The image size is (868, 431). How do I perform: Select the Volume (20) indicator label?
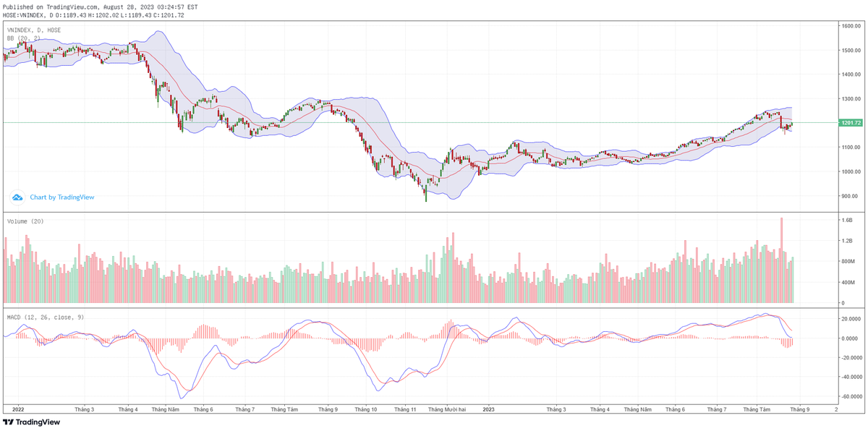(25, 221)
